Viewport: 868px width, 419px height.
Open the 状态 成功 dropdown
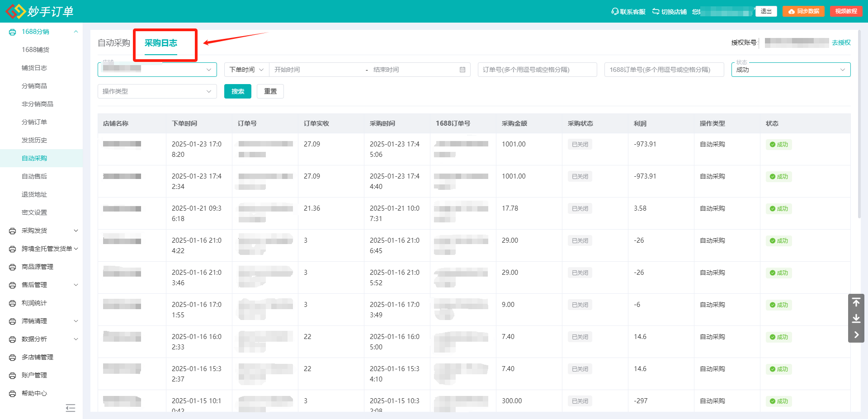791,70
